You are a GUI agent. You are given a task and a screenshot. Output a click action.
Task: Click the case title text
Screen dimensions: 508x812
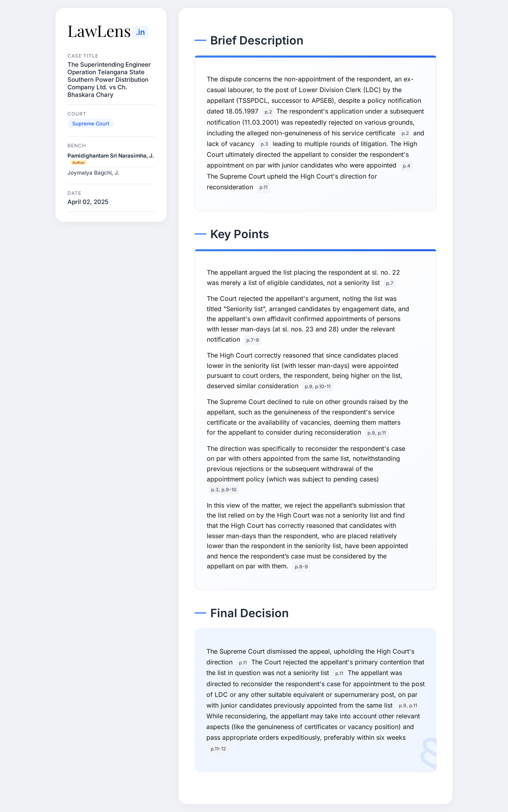click(x=109, y=79)
